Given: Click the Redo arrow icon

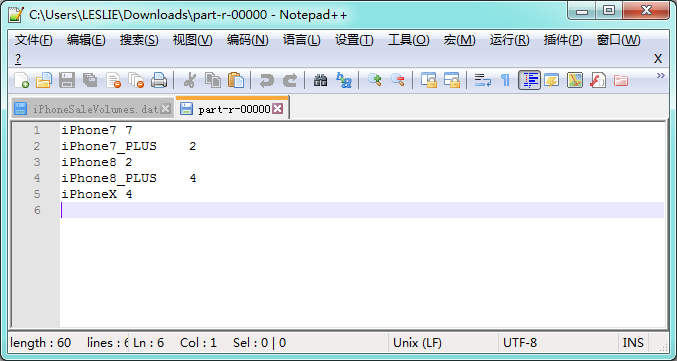Looking at the screenshot, I should pos(289,80).
